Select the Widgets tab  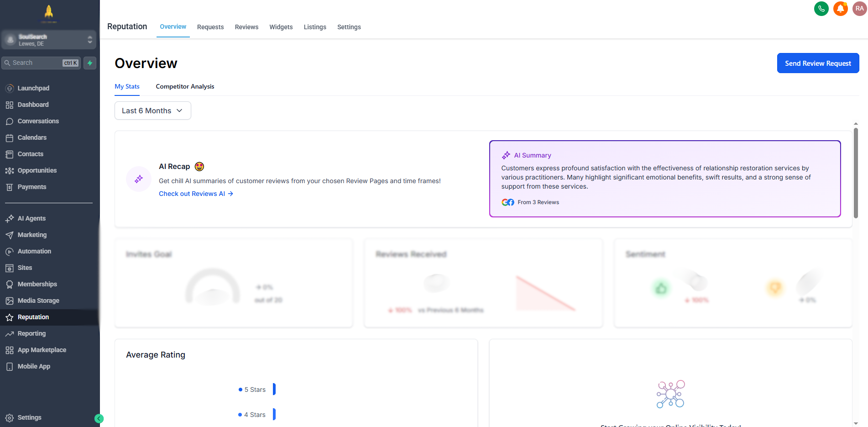tap(281, 27)
